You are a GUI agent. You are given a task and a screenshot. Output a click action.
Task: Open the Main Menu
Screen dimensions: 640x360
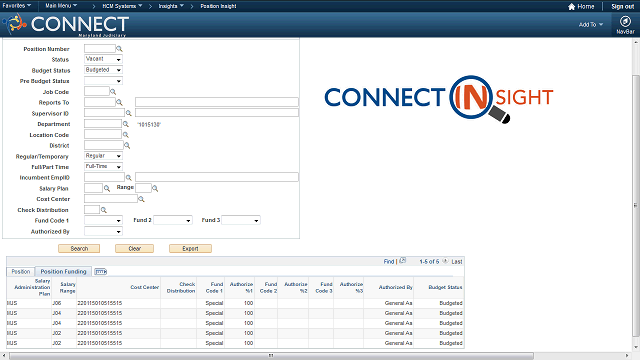point(61,6)
